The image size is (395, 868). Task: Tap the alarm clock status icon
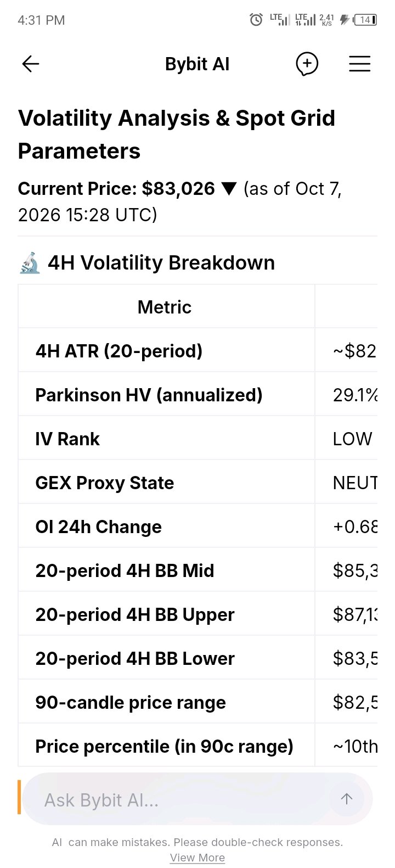pyautogui.click(x=256, y=20)
